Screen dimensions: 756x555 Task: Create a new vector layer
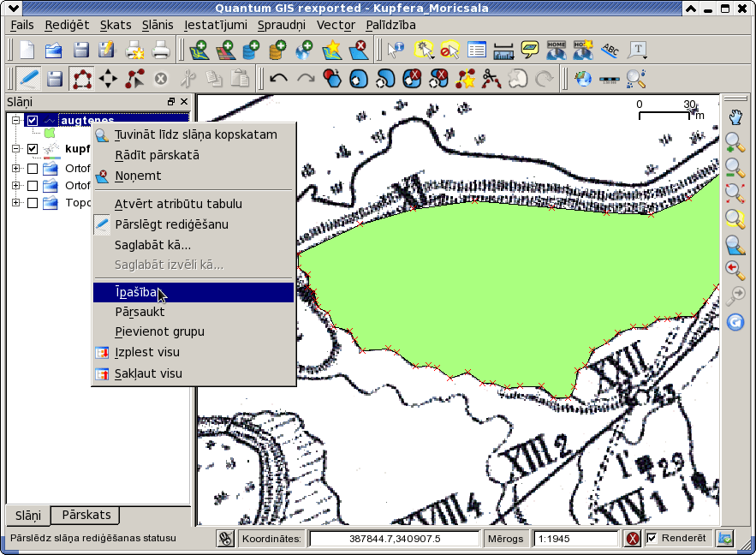[331, 50]
